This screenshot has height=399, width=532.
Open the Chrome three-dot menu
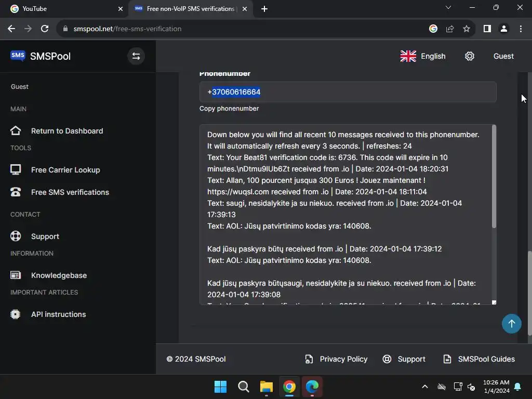click(521, 29)
